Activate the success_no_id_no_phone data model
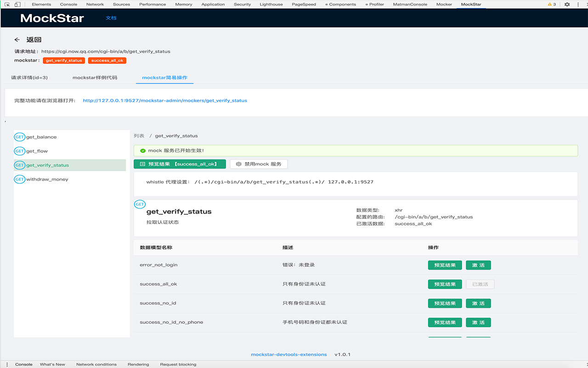Image resolution: width=588 pixels, height=368 pixels. [478, 322]
